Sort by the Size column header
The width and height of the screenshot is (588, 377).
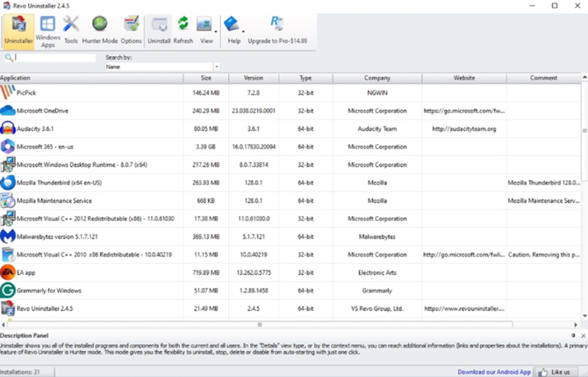coord(206,78)
